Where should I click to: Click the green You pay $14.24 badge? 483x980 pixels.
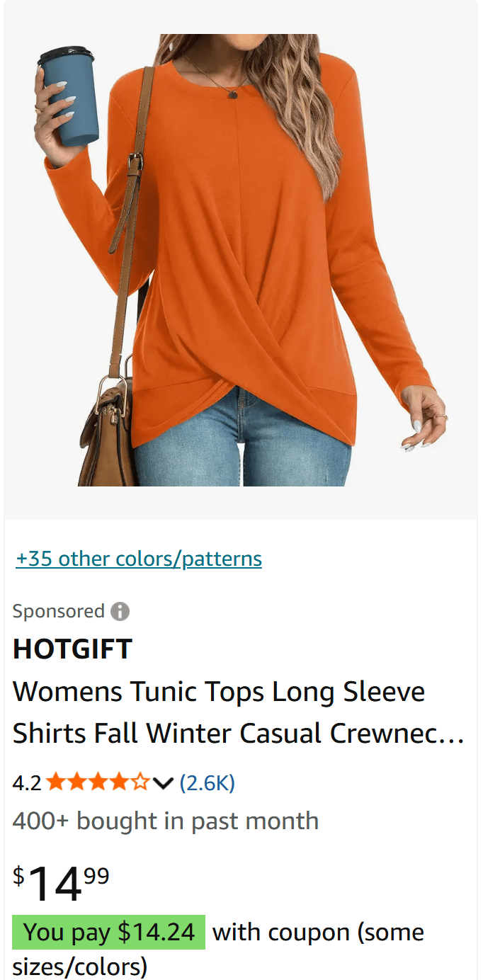click(x=109, y=933)
